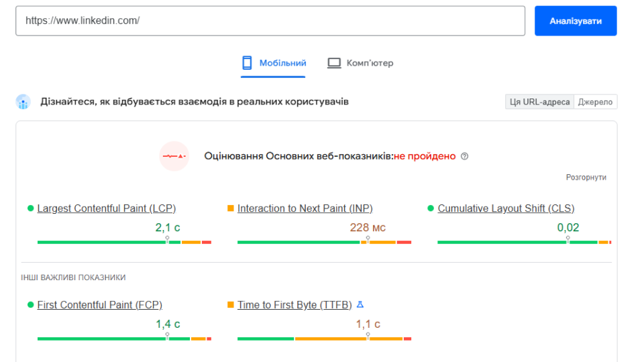This screenshot has width=644, height=362.
Task: Open First Contentful Paint (FCP) link
Action: click(x=100, y=305)
